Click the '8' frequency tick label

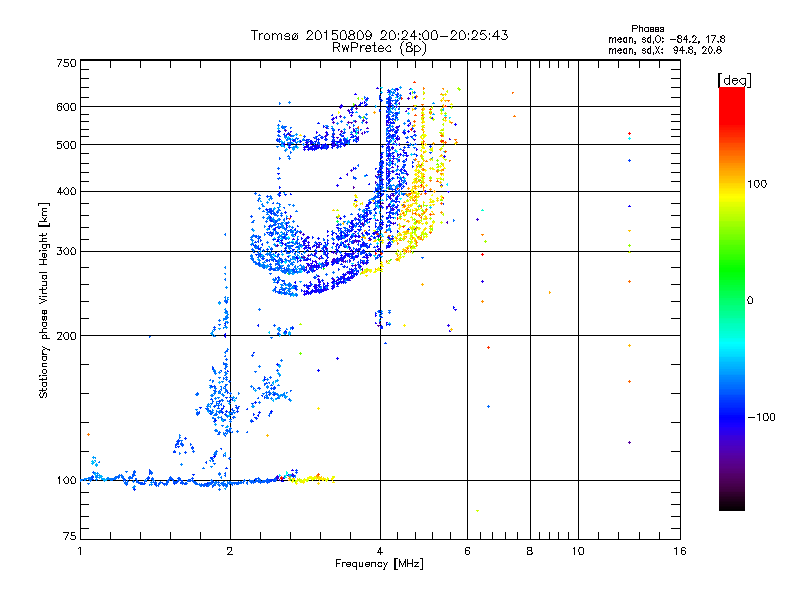[530, 551]
